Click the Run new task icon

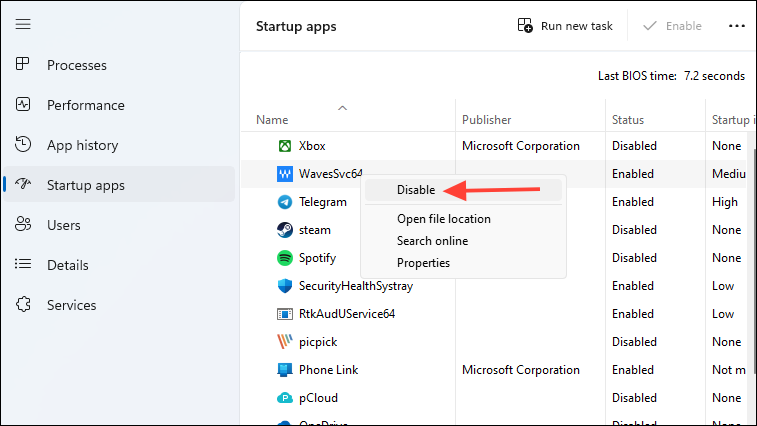(x=525, y=26)
